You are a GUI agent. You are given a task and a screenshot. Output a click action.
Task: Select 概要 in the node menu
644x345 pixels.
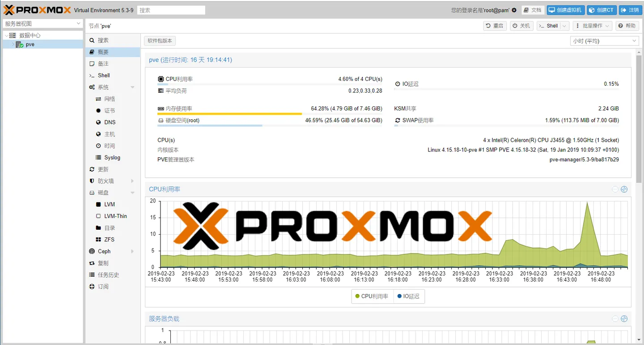point(103,52)
